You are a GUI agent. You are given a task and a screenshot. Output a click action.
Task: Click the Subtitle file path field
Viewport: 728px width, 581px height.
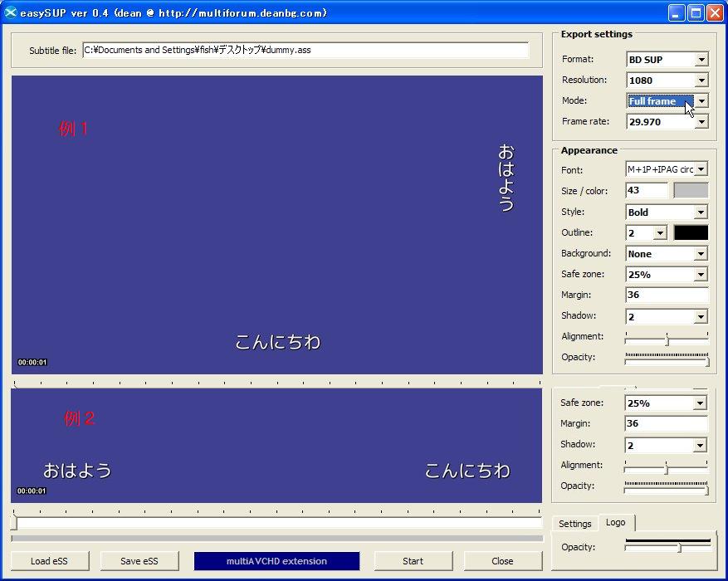305,50
